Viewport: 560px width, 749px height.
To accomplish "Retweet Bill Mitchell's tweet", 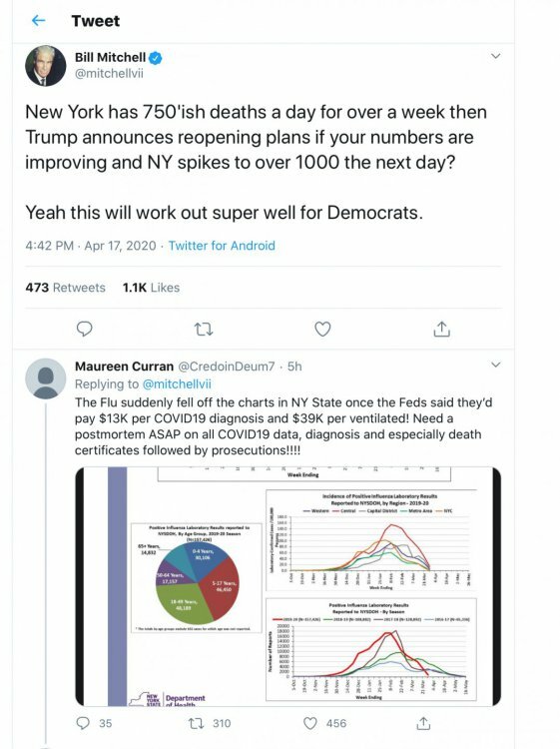I will (204, 330).
